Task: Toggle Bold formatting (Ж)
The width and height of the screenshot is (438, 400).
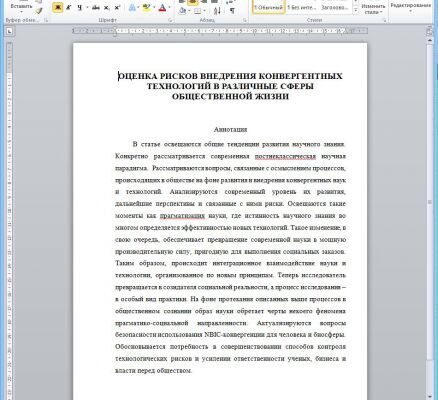Action: [58, 8]
